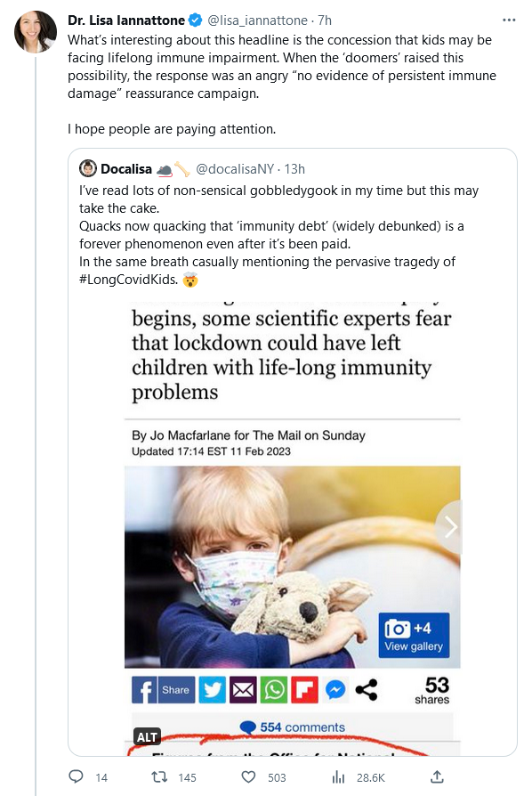The image size is (532, 796).
Task: Show image description via ALT badge
Action: (147, 736)
